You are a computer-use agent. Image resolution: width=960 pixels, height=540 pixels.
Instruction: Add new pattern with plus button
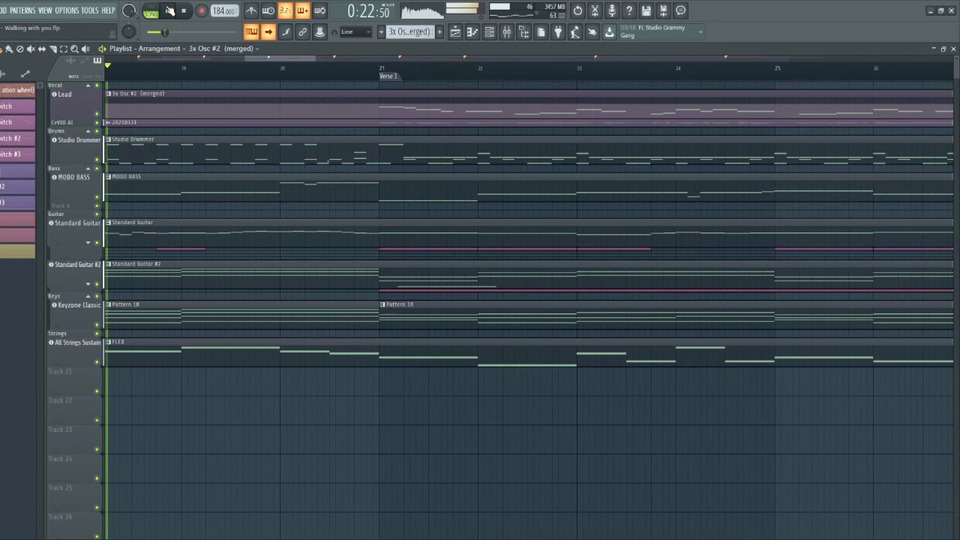click(x=440, y=32)
